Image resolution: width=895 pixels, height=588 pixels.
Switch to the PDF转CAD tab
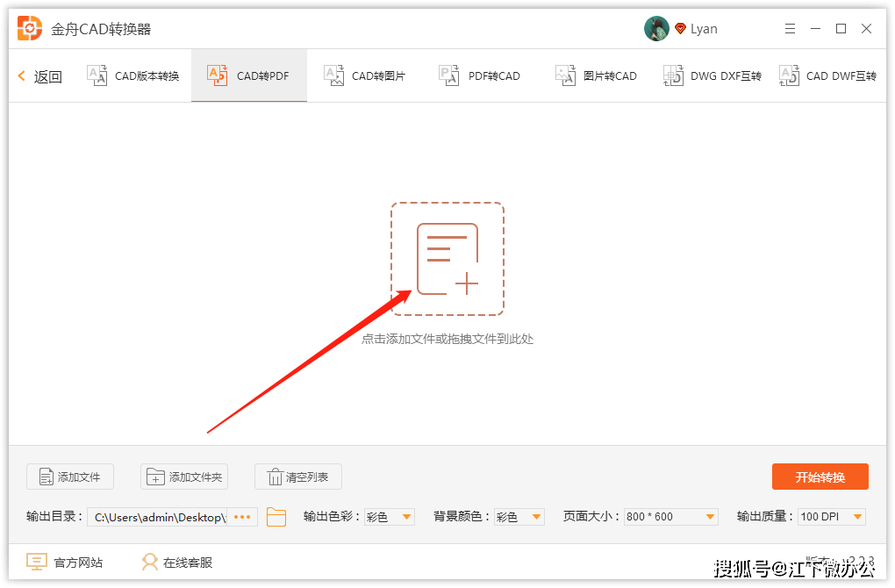tap(479, 76)
